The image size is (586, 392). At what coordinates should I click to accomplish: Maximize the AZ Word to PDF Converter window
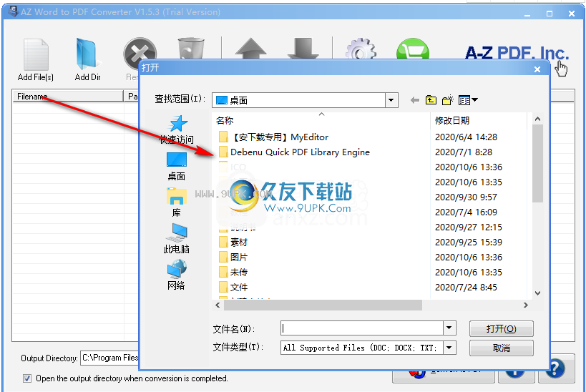pyautogui.click(x=550, y=14)
